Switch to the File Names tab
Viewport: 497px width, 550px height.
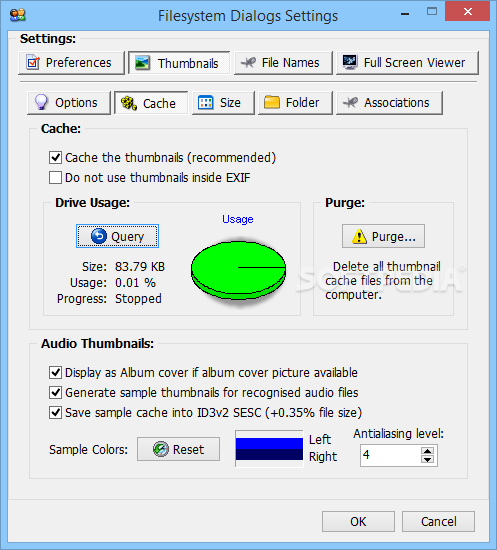283,63
